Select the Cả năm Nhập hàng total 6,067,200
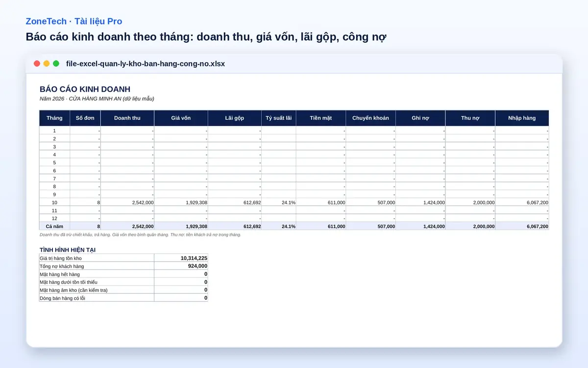588x368 pixels. [x=522, y=226]
